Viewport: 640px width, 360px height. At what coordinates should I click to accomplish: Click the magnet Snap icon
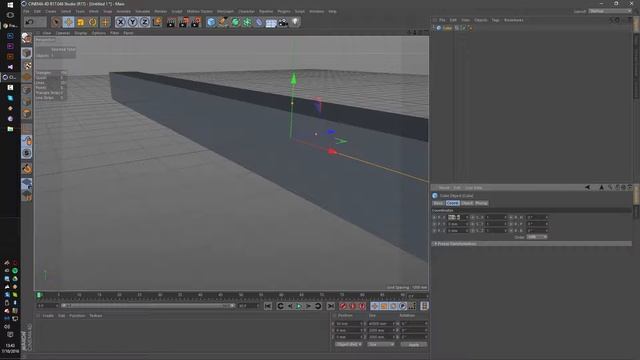coord(27,168)
